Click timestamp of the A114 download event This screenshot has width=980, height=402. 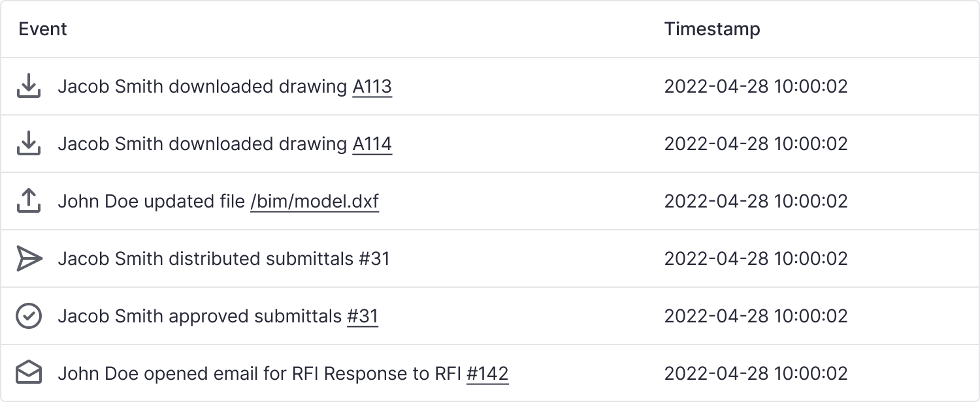(x=756, y=144)
